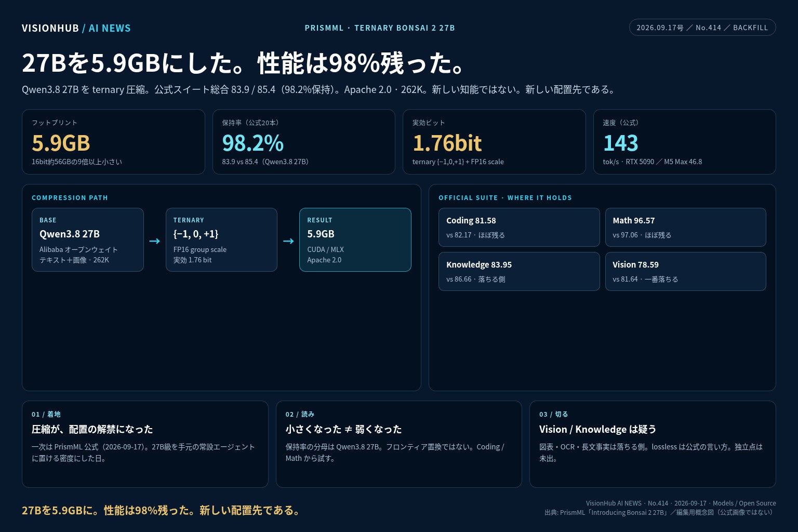Click the COMPRESSION PATH section heading
This screenshot has height=532, width=798.
tap(70, 198)
